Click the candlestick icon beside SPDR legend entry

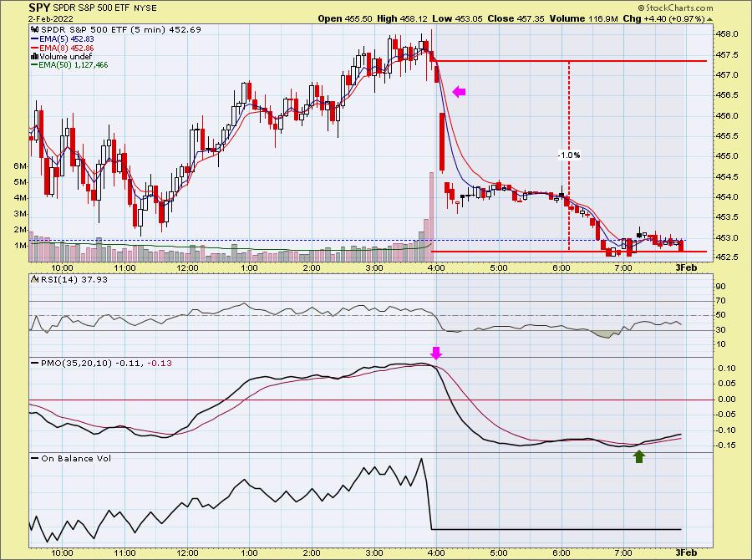coord(35,30)
